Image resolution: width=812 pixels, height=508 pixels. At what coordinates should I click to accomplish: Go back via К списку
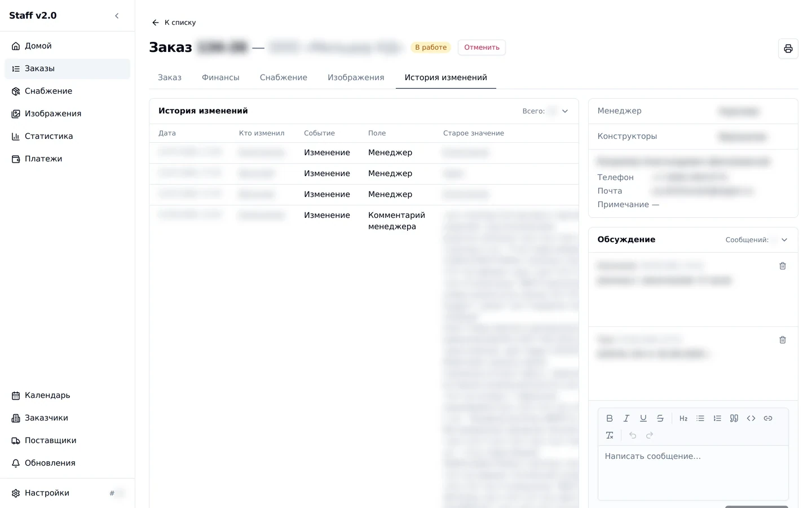point(174,23)
